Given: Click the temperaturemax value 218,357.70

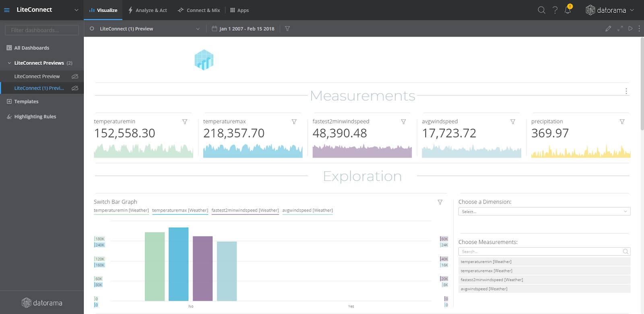Looking at the screenshot, I should [x=234, y=133].
